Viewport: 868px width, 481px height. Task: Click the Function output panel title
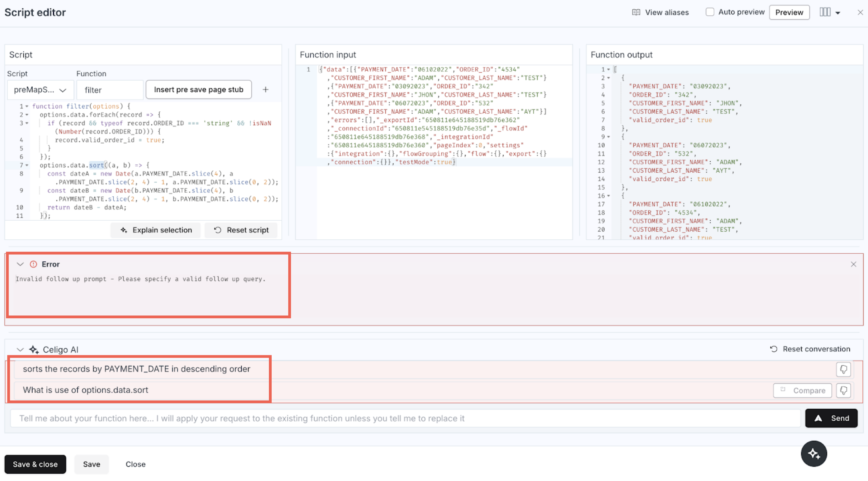(x=621, y=55)
